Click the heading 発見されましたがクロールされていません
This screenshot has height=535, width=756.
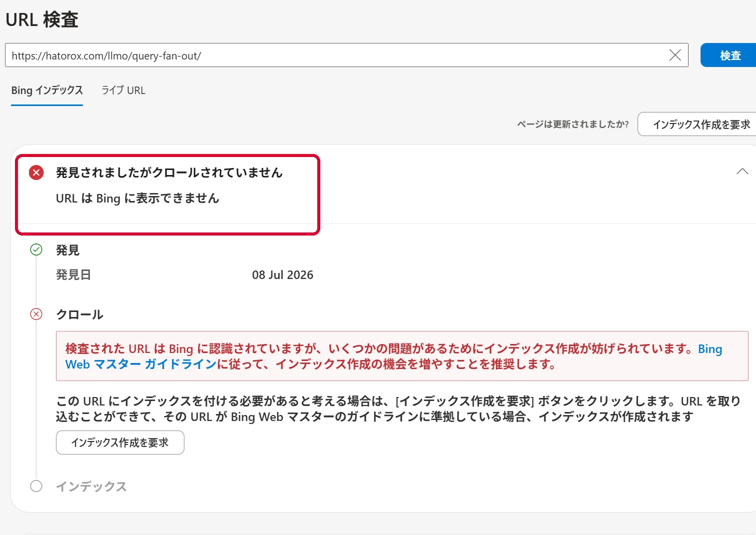click(x=169, y=172)
